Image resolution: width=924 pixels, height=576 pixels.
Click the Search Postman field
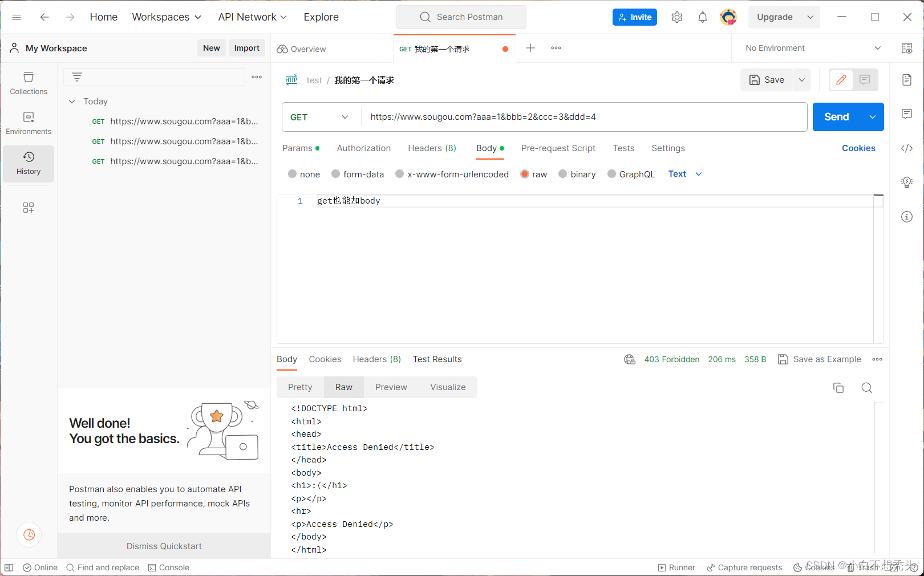point(461,17)
